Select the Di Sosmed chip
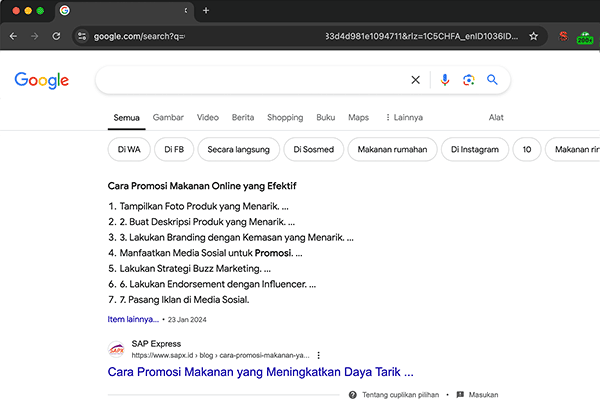 (314, 150)
